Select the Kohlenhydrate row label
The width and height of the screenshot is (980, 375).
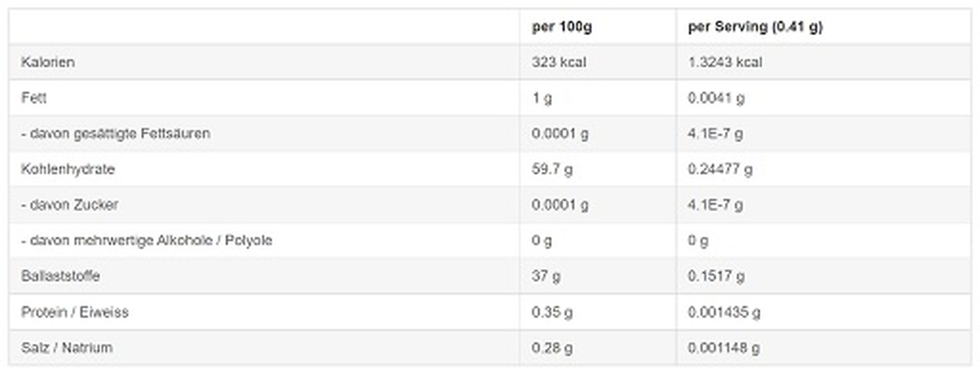pyautogui.click(x=68, y=169)
